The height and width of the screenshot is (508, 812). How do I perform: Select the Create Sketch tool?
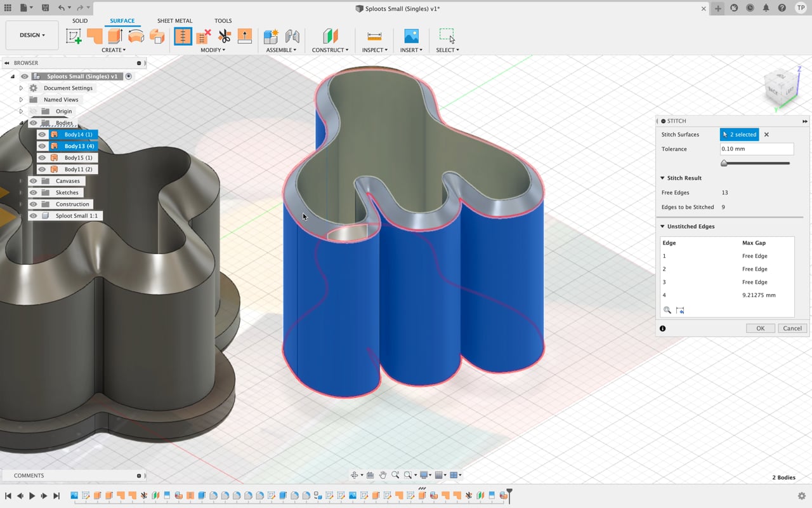[74, 36]
